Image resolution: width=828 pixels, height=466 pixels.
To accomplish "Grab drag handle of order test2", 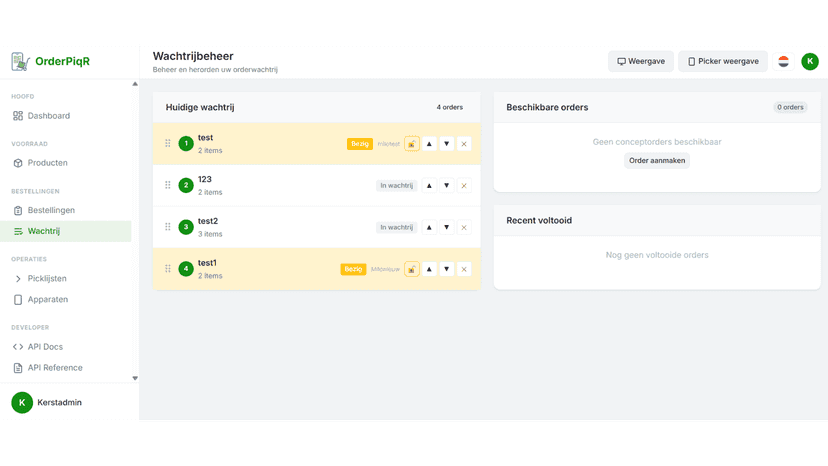I will 168,227.
